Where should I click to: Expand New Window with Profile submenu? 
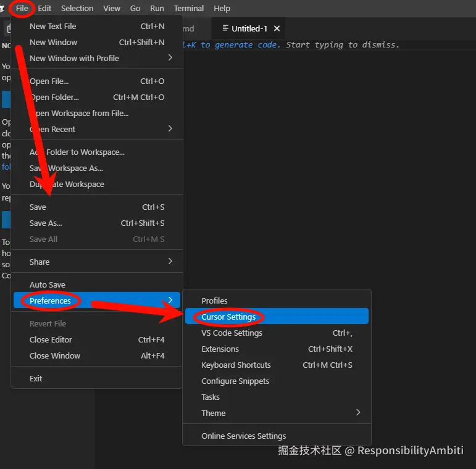pos(97,58)
